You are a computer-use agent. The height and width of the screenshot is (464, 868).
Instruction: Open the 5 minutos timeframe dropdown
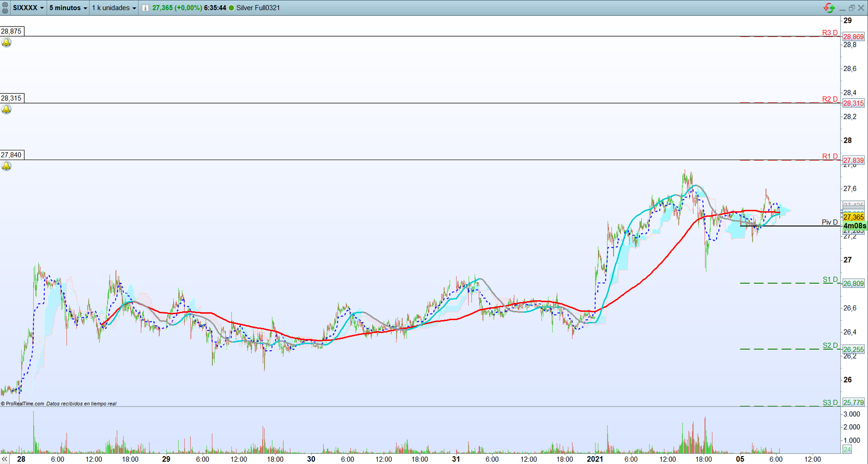point(68,8)
